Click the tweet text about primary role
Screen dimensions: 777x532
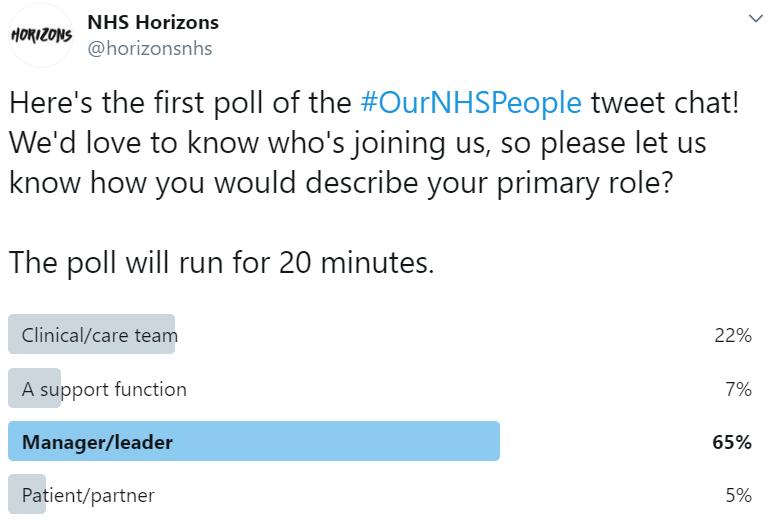tap(341, 183)
